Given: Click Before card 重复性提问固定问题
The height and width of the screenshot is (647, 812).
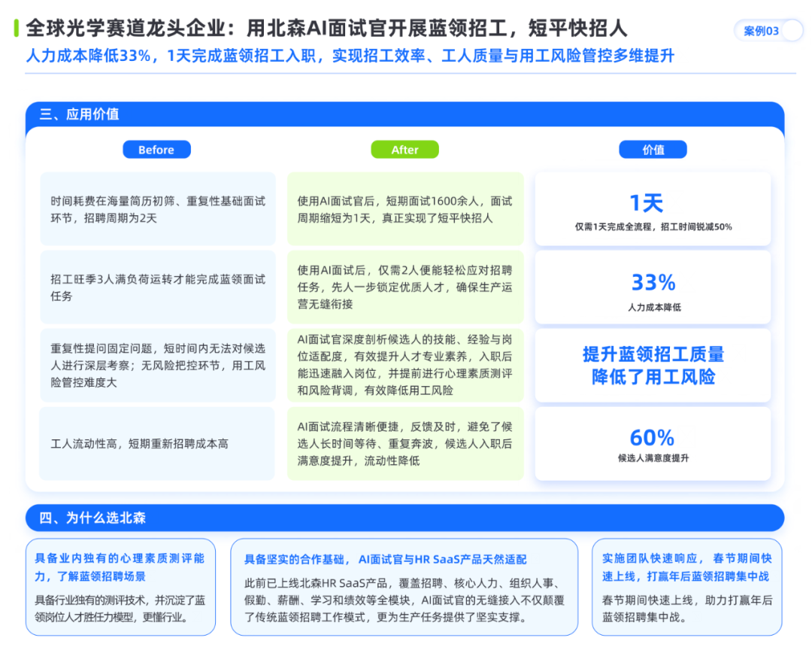Looking at the screenshot, I should point(157,365).
